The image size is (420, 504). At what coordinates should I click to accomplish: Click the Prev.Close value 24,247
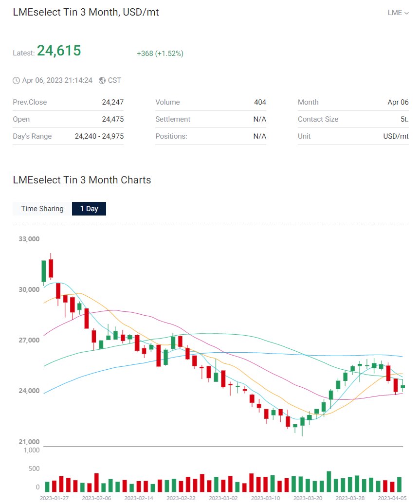coord(112,102)
